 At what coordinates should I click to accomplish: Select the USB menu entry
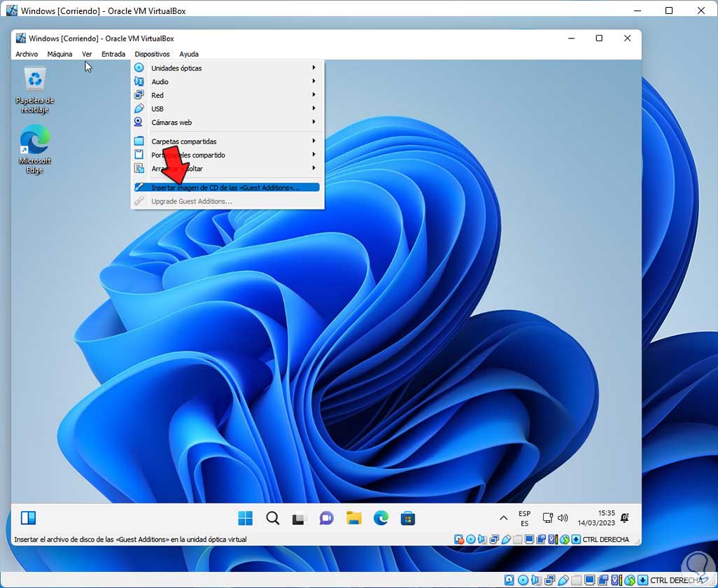coord(227,109)
